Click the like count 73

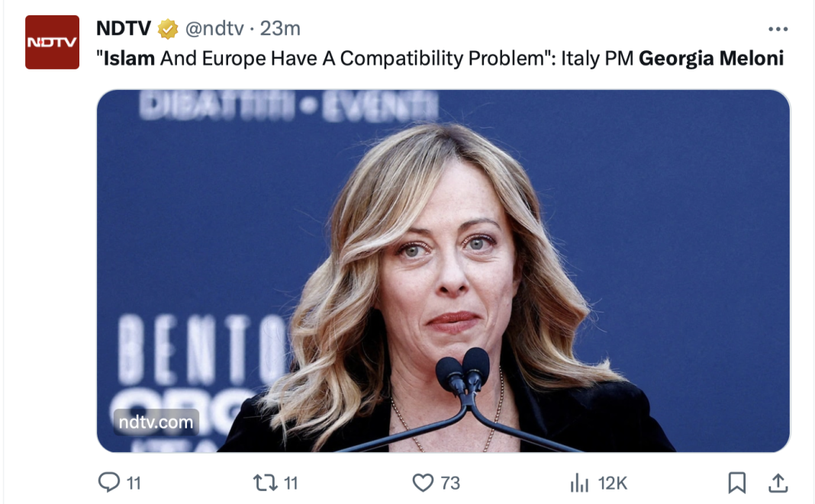(x=450, y=483)
